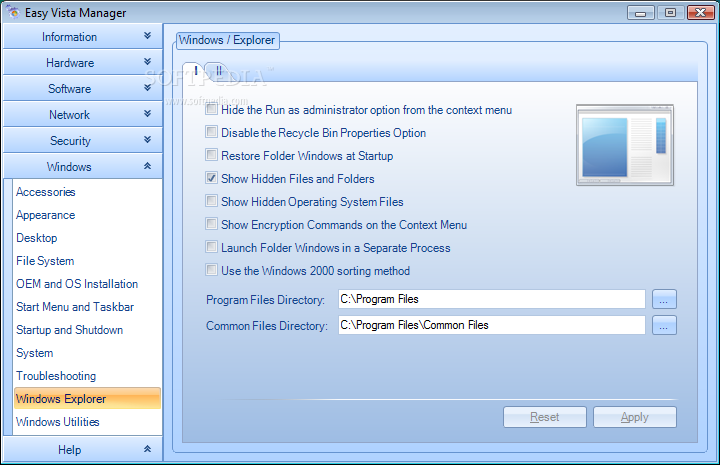Expand the Information section chevron
Screen dimensions: 720x465
(147, 36)
